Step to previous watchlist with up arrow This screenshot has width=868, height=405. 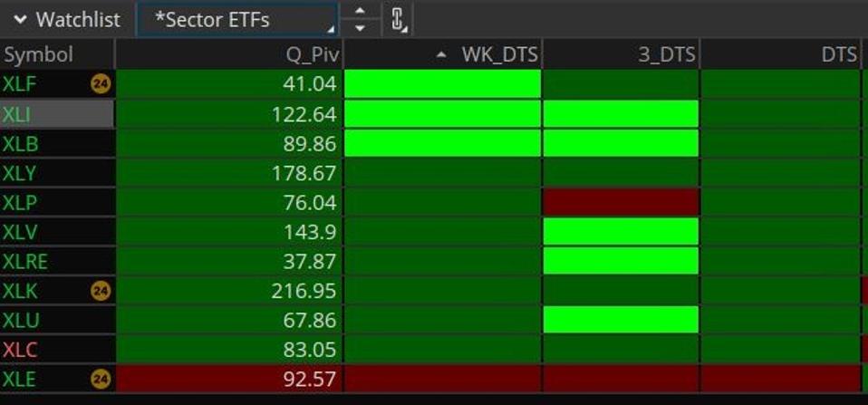point(361,11)
